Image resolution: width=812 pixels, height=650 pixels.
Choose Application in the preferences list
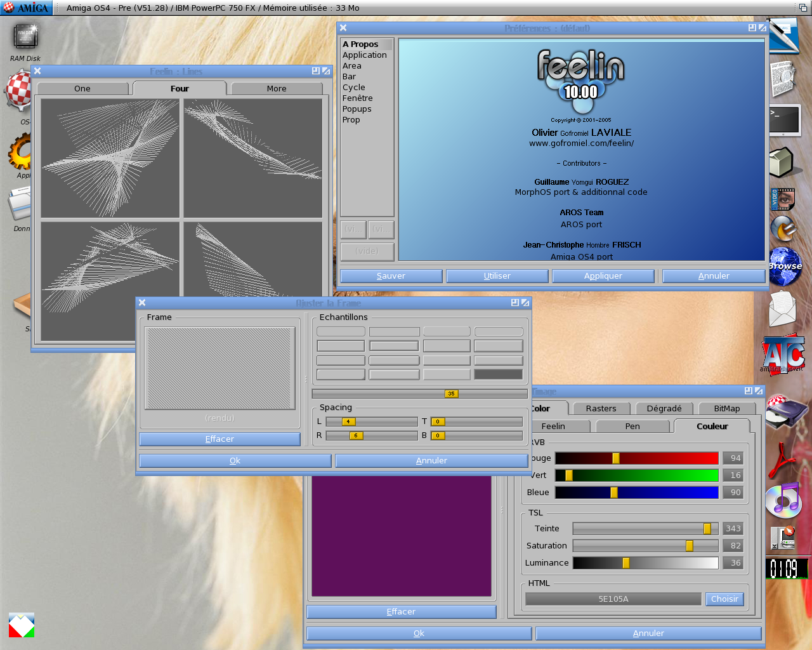367,55
